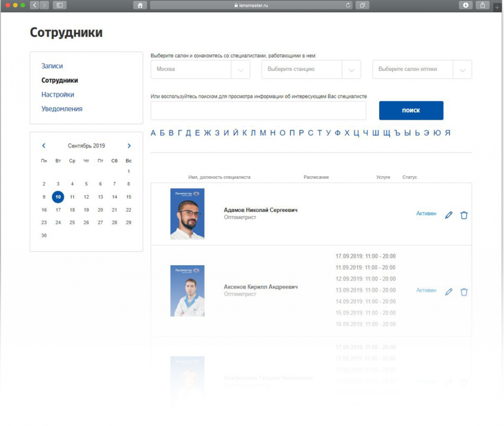Toggle the browser sidebar icon
This screenshot has width=504, height=426.
(x=60, y=5)
